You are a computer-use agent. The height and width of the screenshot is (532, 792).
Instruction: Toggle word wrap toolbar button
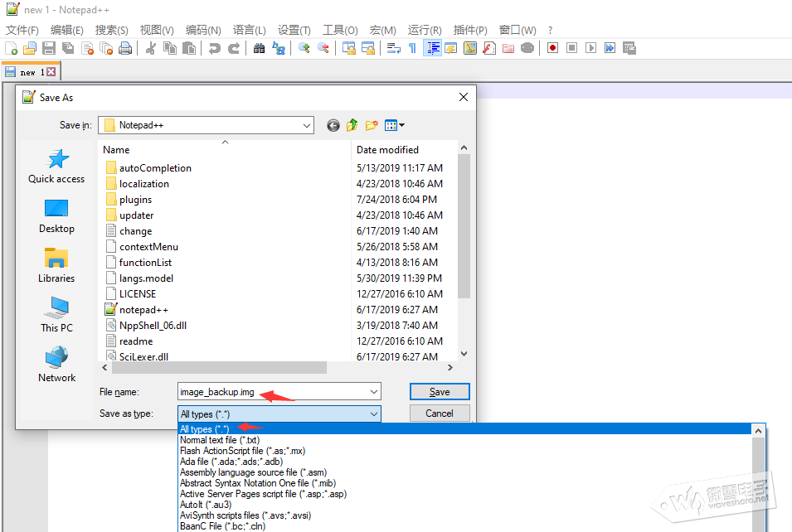pos(394,48)
